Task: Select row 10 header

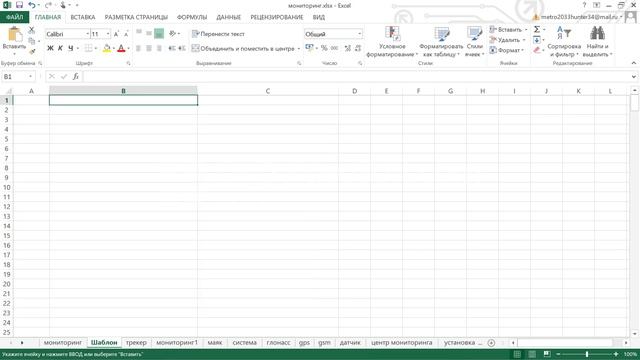Action: [7, 187]
